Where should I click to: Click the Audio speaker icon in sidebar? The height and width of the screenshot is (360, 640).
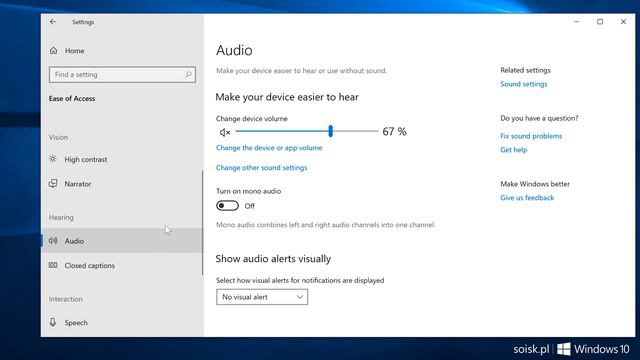click(x=53, y=240)
